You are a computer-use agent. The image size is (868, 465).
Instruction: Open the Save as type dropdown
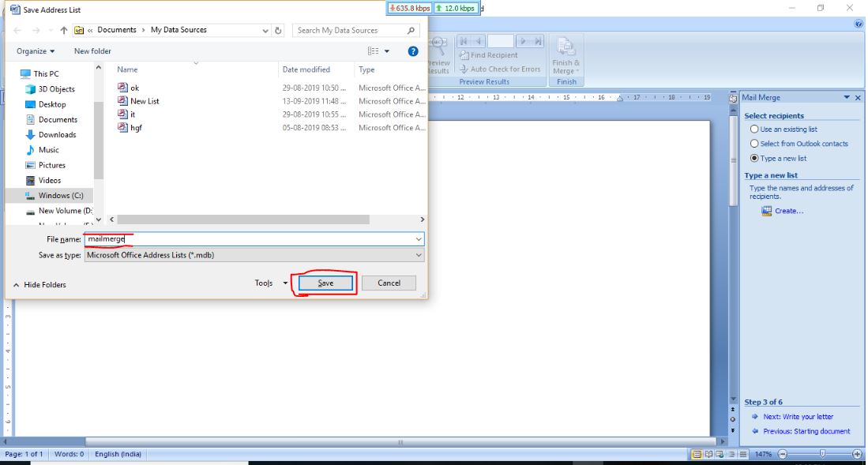click(419, 254)
